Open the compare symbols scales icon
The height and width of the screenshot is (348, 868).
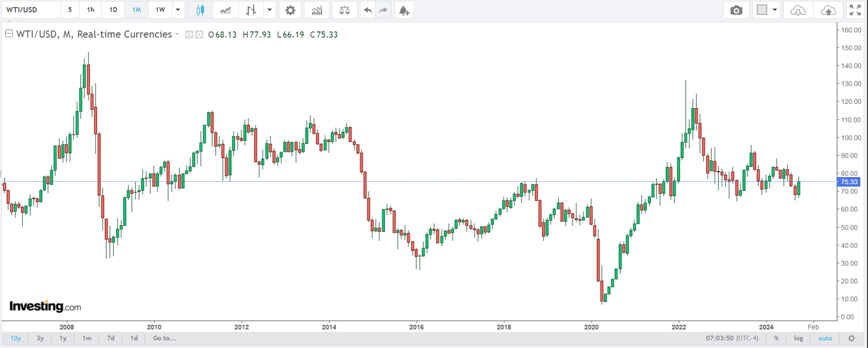345,10
